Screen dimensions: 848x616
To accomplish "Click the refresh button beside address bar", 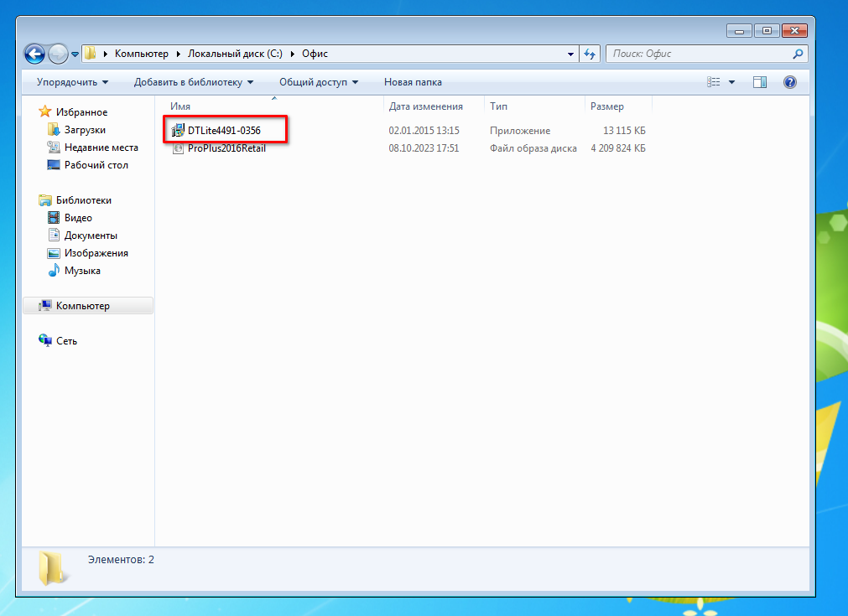I will tap(590, 54).
